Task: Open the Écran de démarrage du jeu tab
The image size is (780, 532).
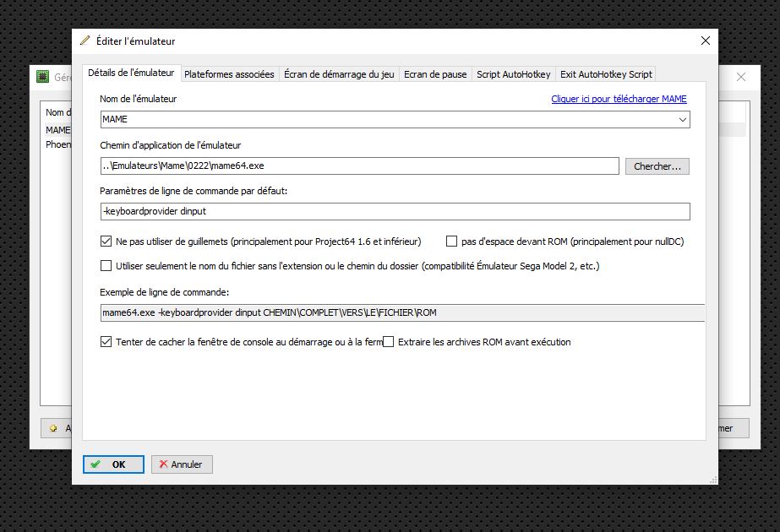Action: click(339, 74)
